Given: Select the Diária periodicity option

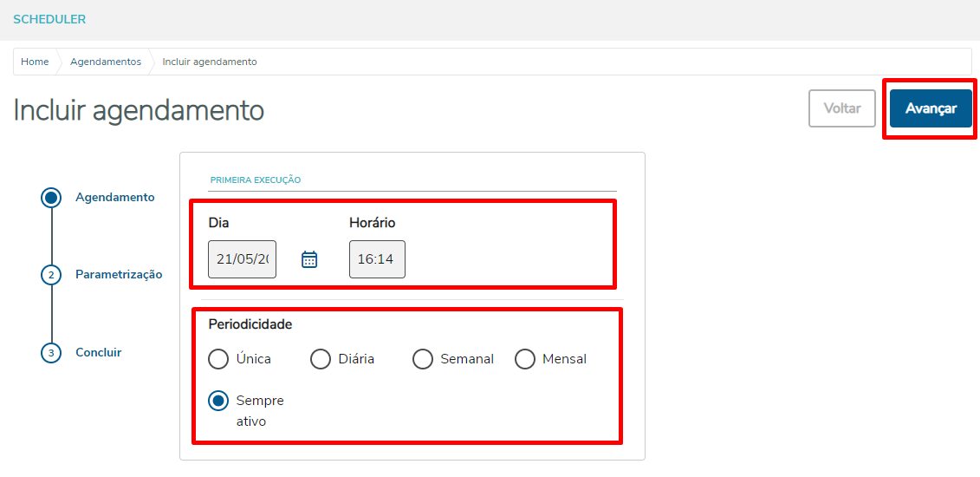Looking at the screenshot, I should 321,359.
